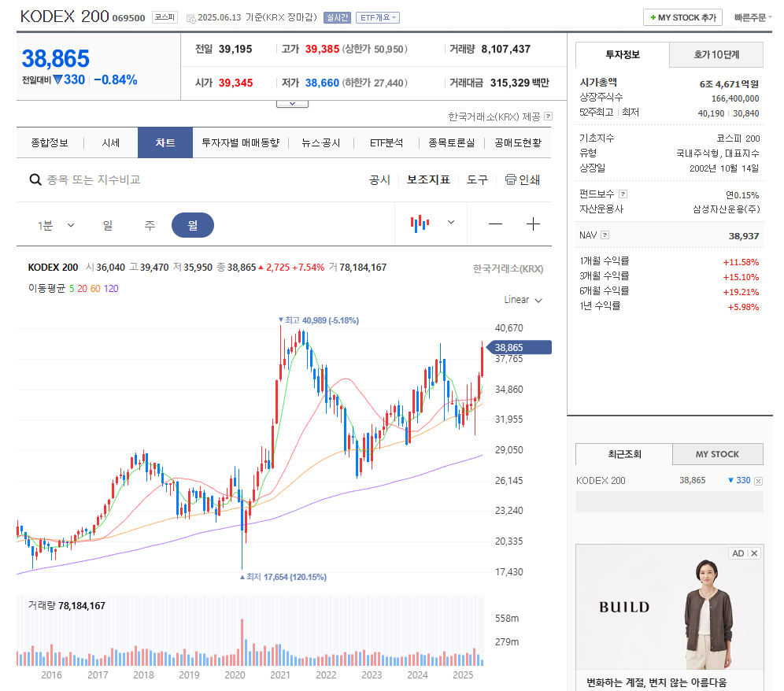Open 빠른주문 dropdown

753,17
